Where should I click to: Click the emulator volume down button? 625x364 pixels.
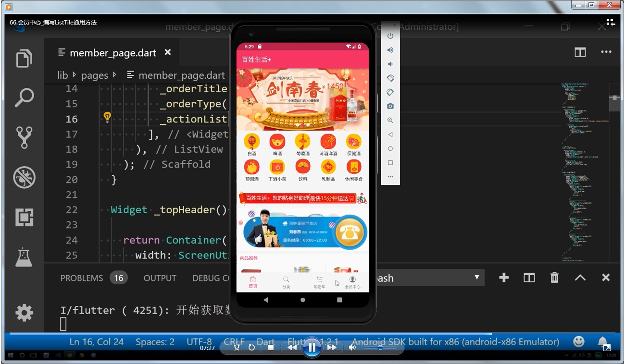[390, 64]
